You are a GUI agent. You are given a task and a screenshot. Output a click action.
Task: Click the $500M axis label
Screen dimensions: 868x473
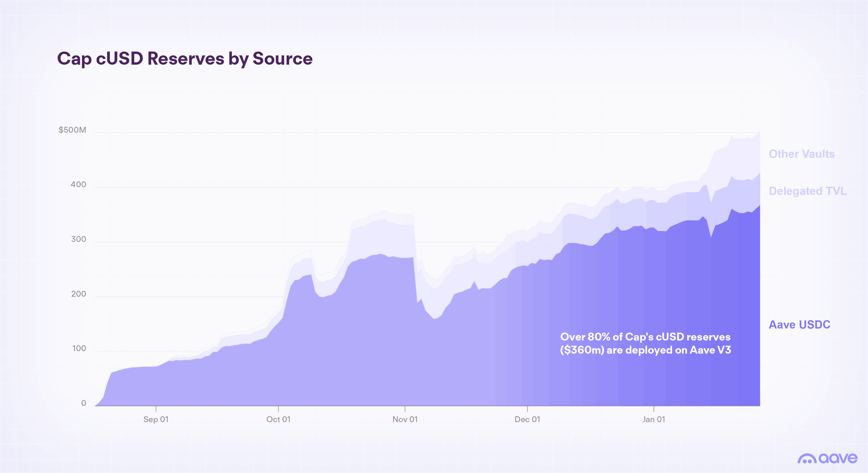pos(72,130)
